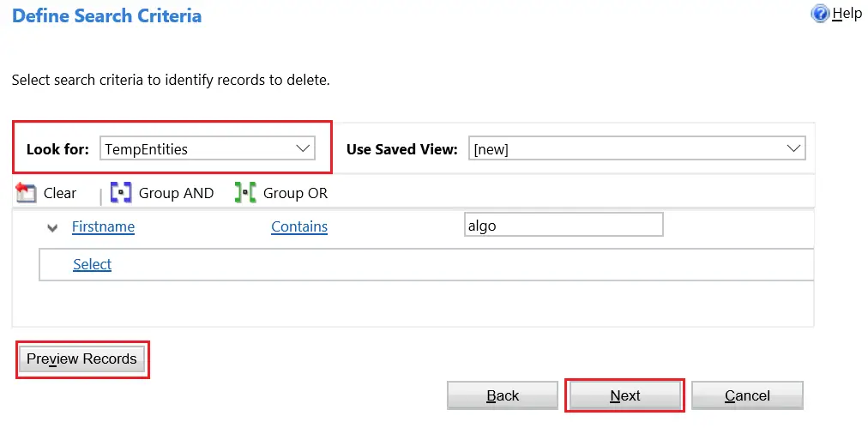Open the Use Saved View dropdown

tap(636, 149)
